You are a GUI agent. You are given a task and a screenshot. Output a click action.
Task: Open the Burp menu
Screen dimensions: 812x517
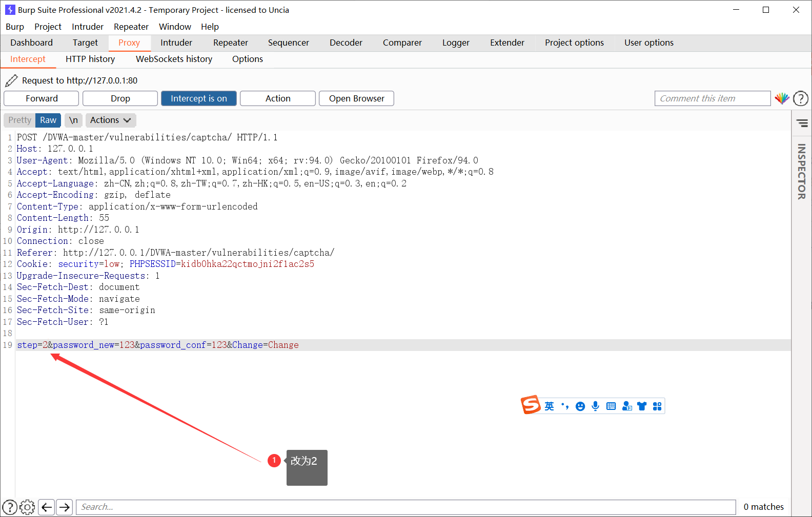pyautogui.click(x=15, y=27)
